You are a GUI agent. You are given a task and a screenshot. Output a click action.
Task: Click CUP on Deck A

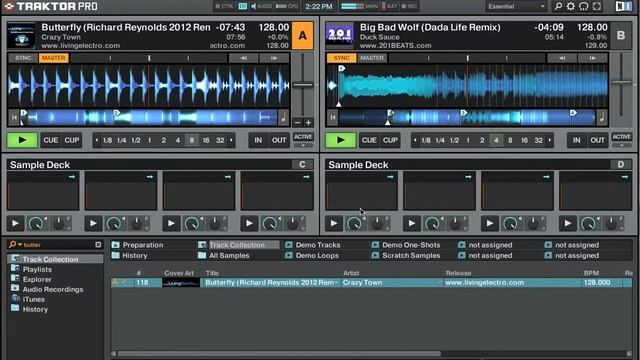72,140
